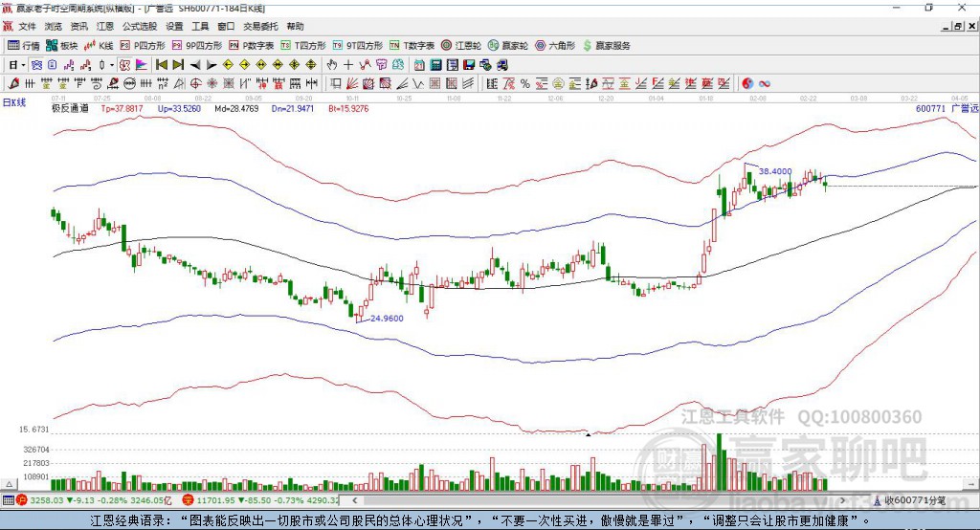Jump to last bar with skip-to-end icon
Viewport: 980px width, 530px height.
[x=178, y=65]
